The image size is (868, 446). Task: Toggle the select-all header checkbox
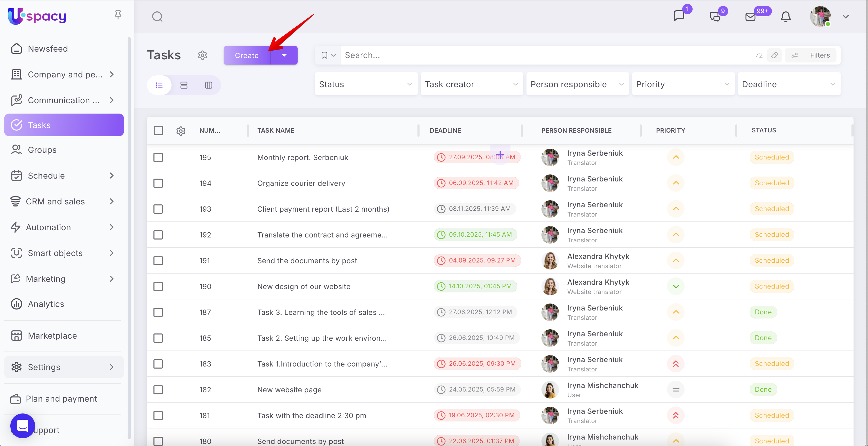(x=158, y=131)
